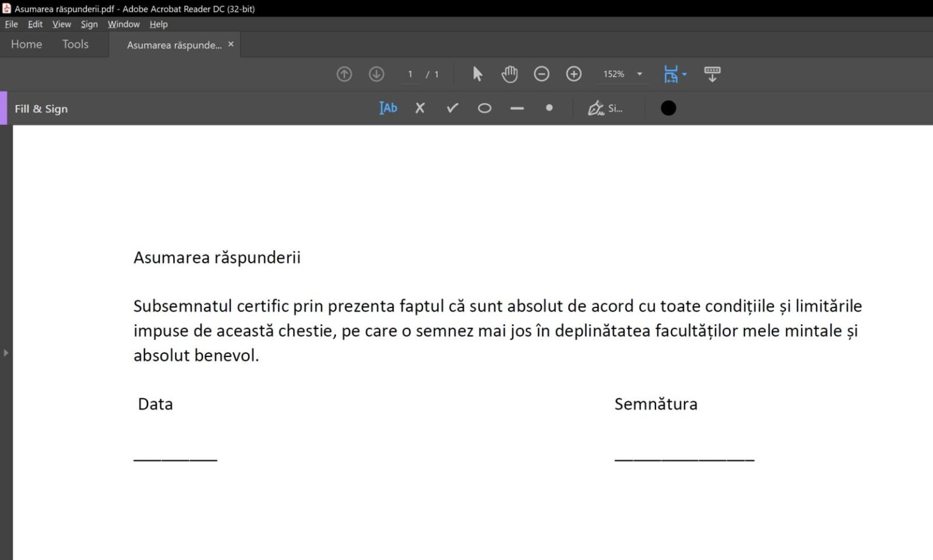The width and height of the screenshot is (933, 560).
Task: Activate the Selection arrow tool
Action: [477, 73]
